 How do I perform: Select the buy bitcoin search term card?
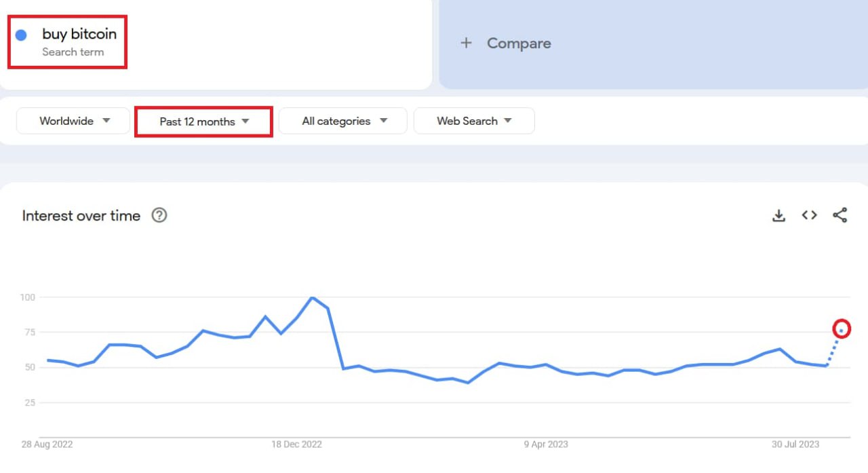pos(67,41)
